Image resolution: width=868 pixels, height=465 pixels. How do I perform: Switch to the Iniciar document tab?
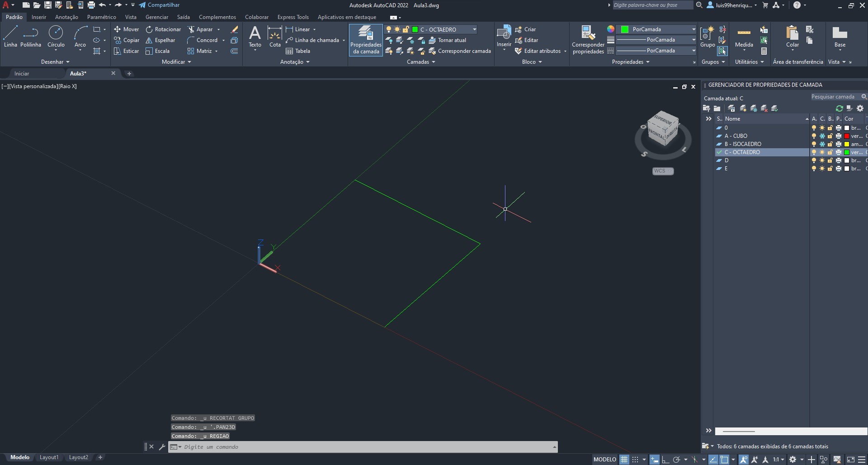pos(21,73)
